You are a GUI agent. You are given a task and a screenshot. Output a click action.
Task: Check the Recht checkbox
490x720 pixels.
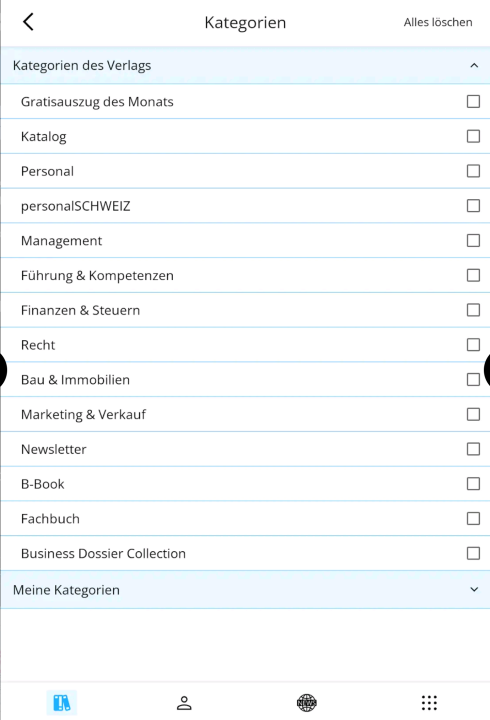click(473, 345)
